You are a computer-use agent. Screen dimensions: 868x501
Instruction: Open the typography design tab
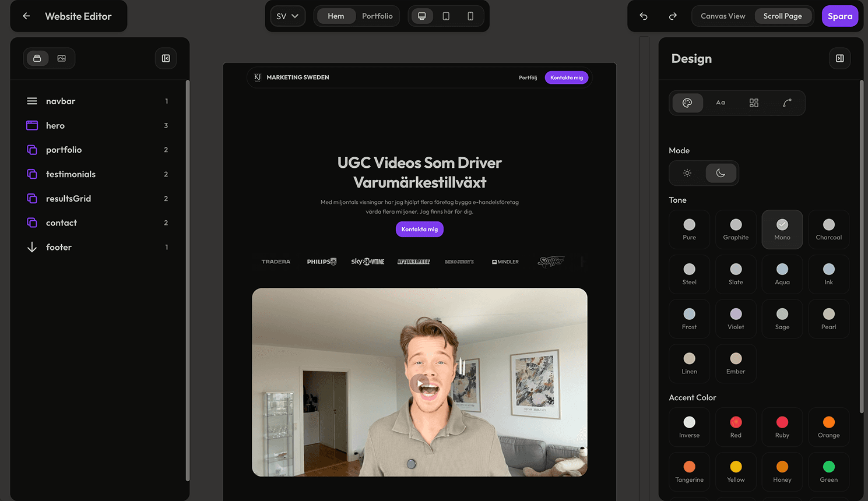click(x=721, y=103)
